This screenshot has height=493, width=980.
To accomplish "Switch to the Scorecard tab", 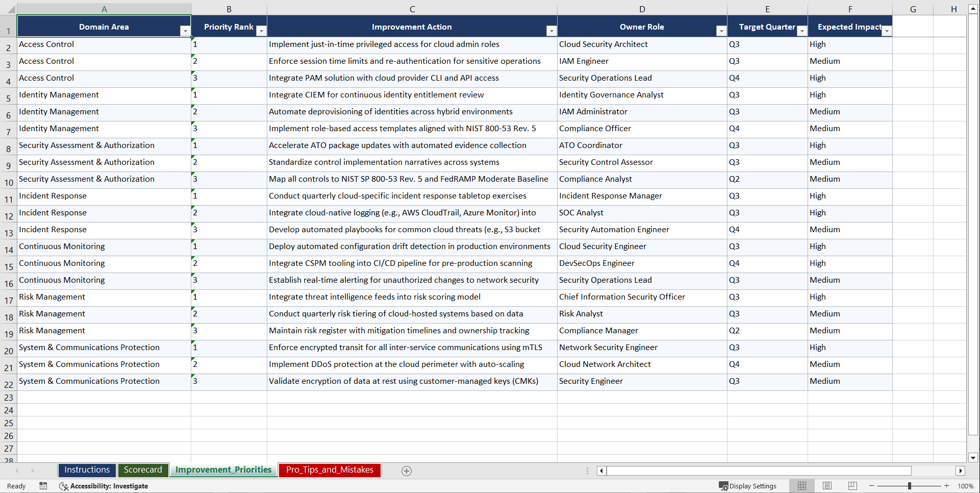I will pos(143,470).
